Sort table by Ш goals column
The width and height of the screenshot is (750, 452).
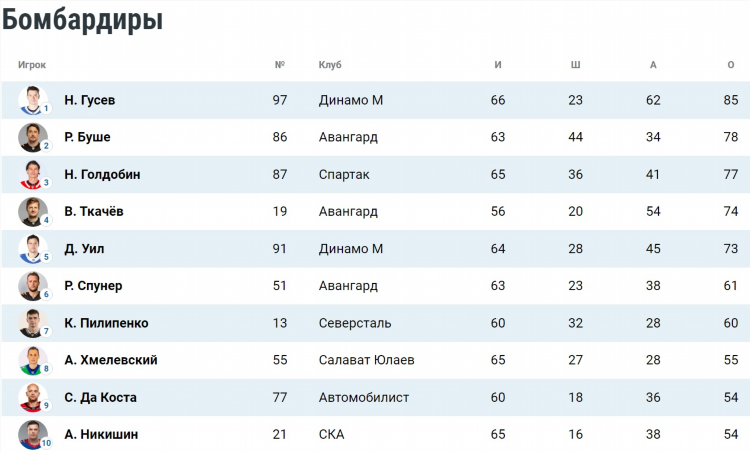[x=575, y=65]
